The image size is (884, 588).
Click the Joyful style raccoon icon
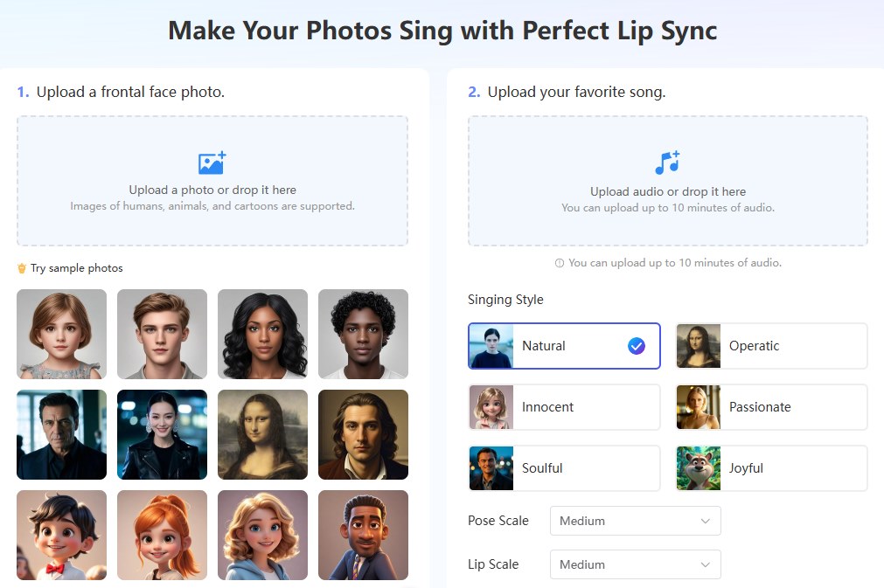coord(698,468)
